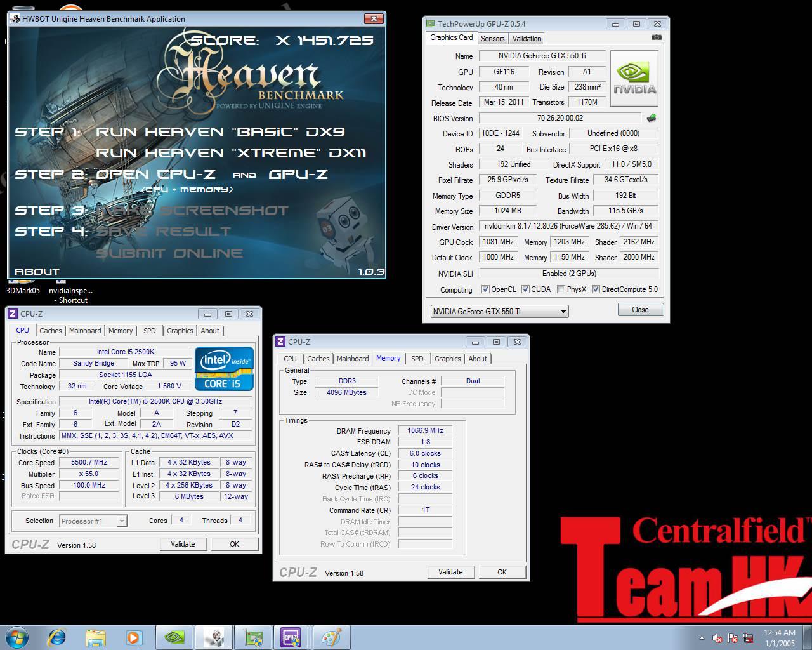This screenshot has height=650, width=812.
Task: Click Validate in the left CPU-Z window
Action: tap(183, 544)
